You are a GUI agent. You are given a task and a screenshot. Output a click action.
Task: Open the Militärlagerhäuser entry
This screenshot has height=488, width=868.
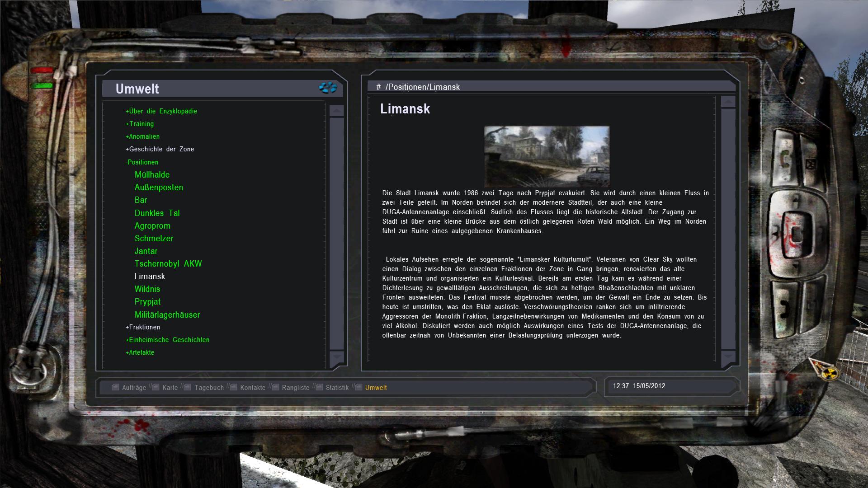[167, 315]
